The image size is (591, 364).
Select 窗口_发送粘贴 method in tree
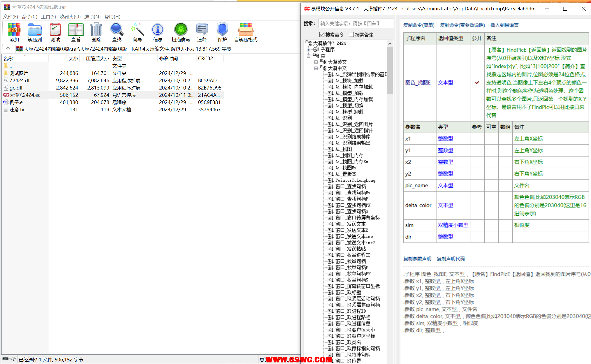coord(350,249)
